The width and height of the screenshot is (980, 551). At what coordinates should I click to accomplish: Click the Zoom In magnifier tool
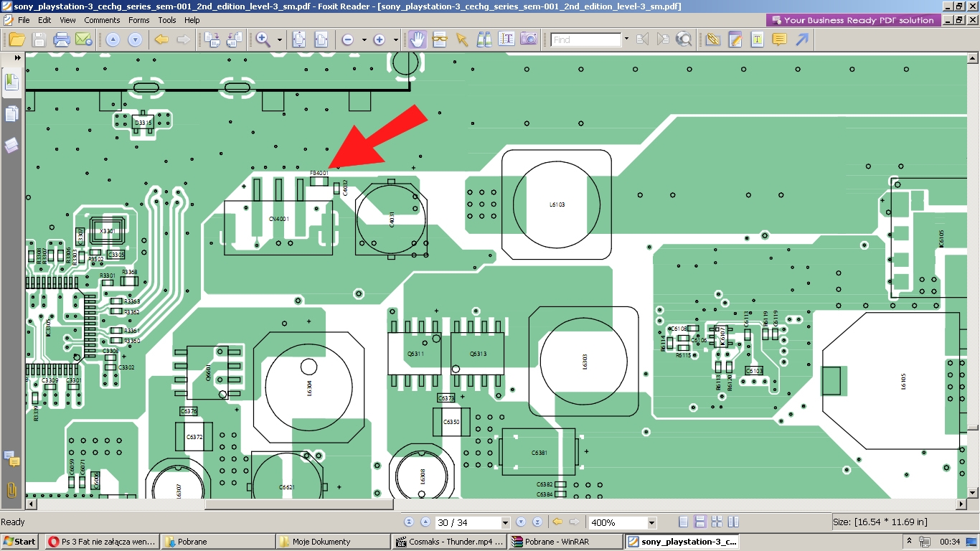click(263, 39)
